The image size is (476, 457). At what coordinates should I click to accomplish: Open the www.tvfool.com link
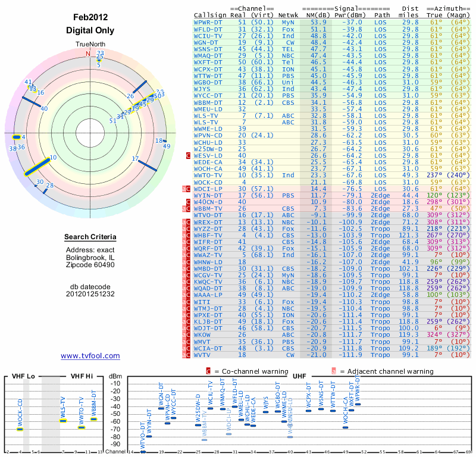coord(90,356)
